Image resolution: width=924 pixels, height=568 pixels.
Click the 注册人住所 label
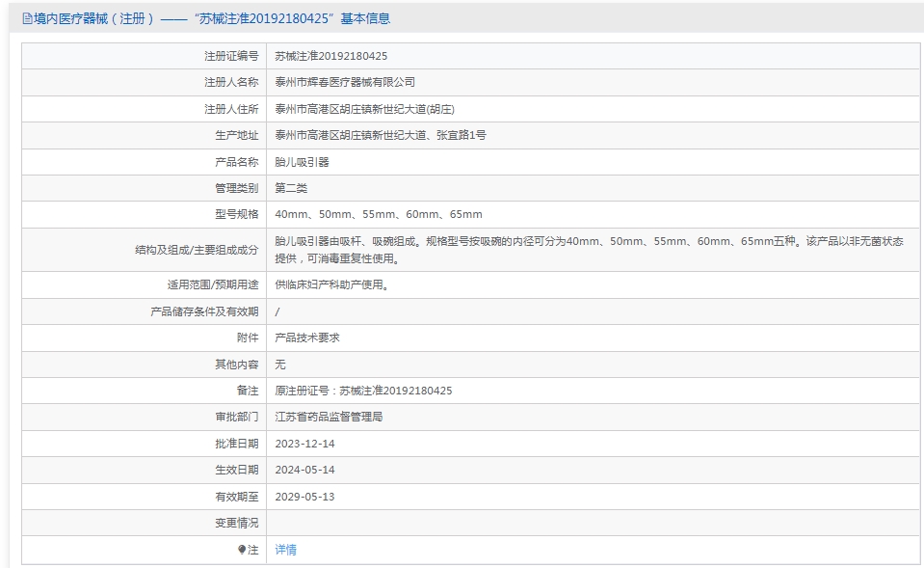tap(231, 109)
